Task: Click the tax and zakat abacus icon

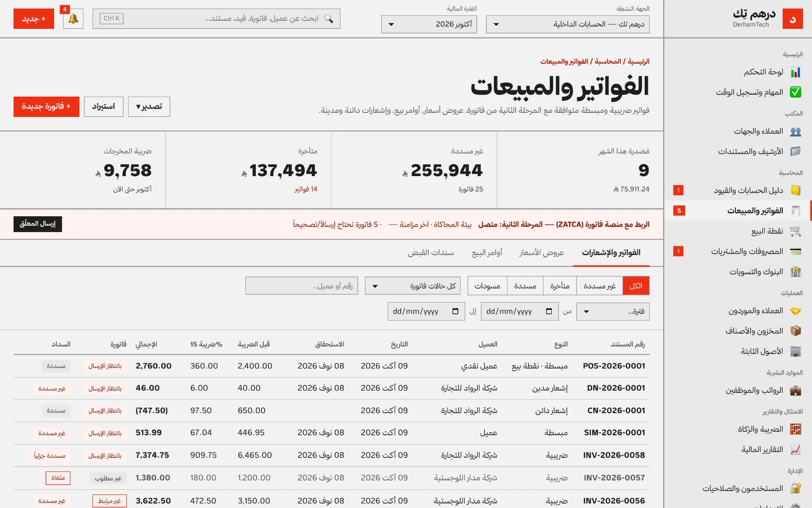Action: [x=795, y=429]
